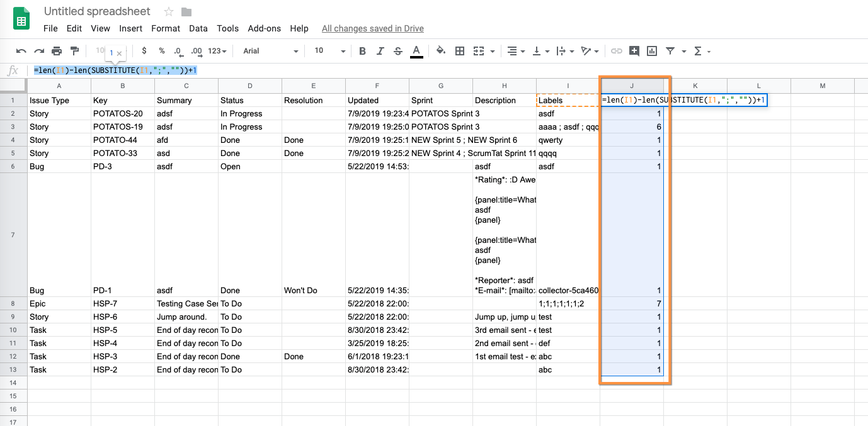Viewport: 868px width, 426px height.
Task: Toggle bold formatting
Action: [x=362, y=51]
